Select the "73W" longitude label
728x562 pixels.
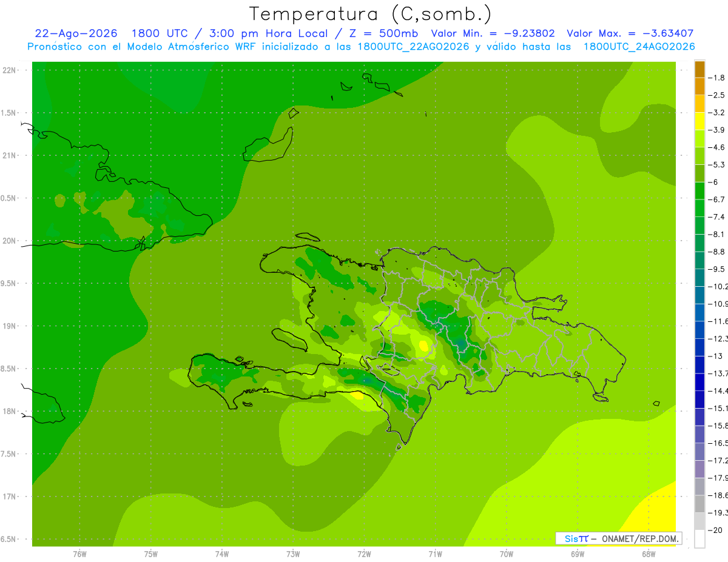tap(293, 554)
